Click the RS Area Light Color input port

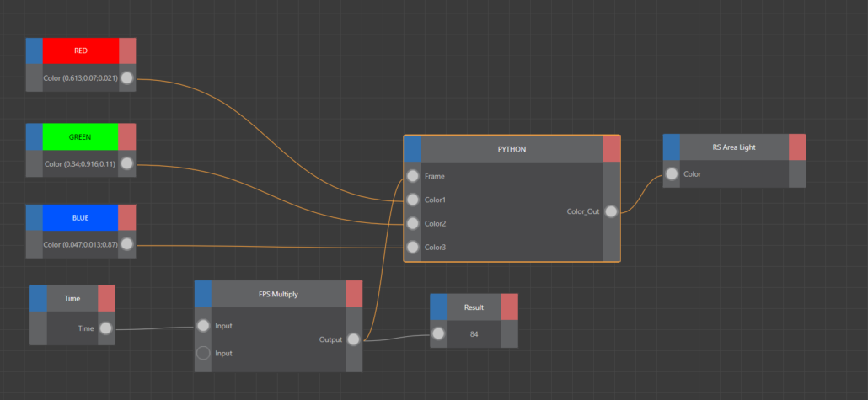[672, 174]
